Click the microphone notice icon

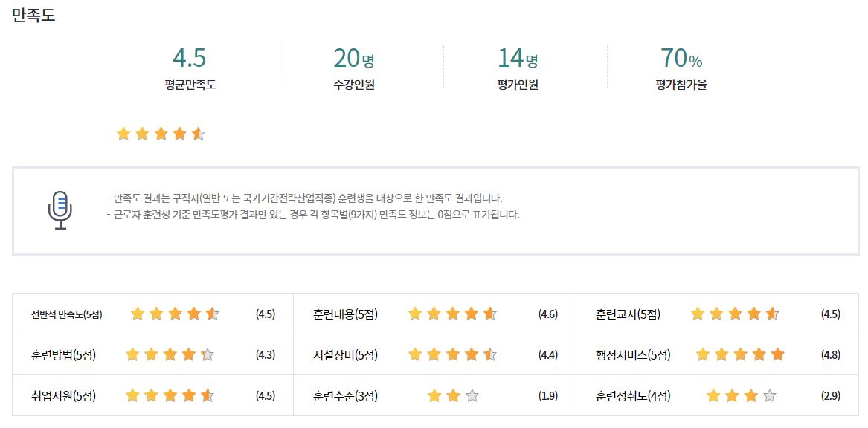(x=60, y=210)
